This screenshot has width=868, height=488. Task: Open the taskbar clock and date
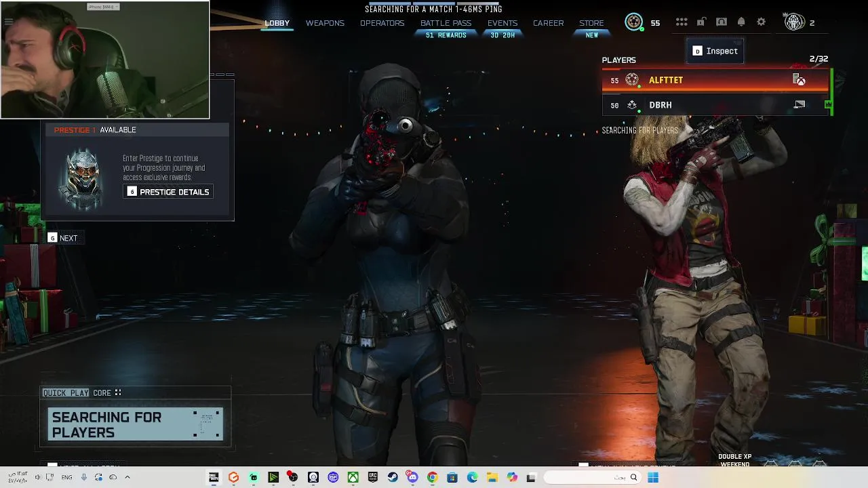(18, 477)
